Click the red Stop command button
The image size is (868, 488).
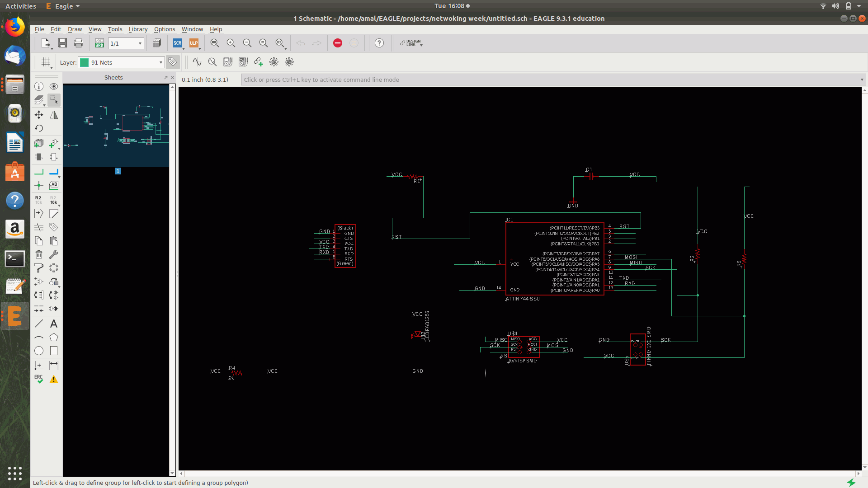(338, 43)
